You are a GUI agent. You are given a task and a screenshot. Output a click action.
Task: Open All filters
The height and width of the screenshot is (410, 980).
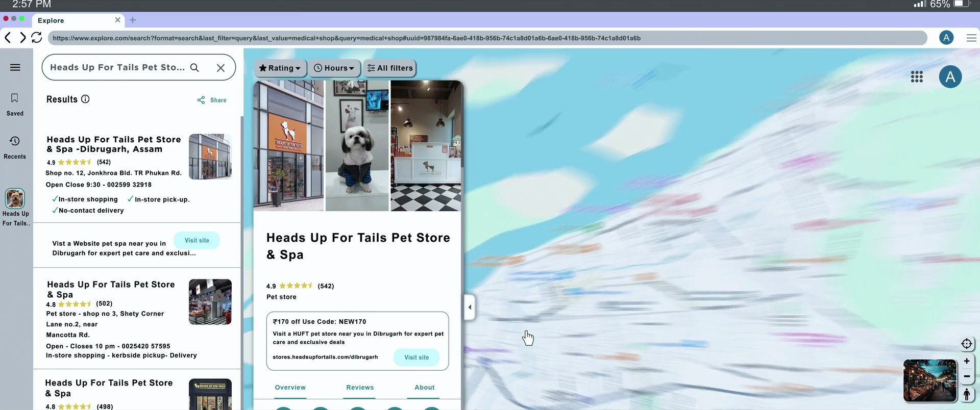pyautogui.click(x=390, y=68)
